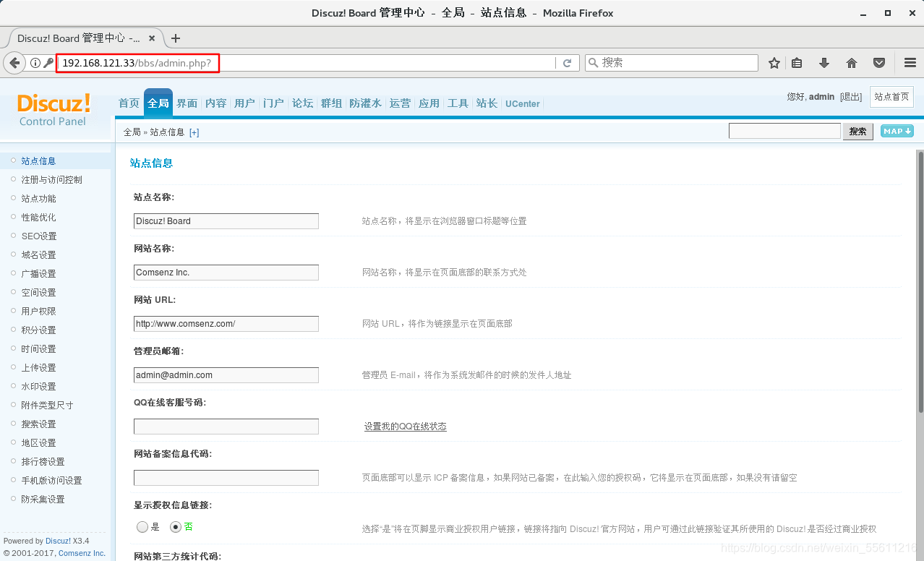
Task: Open site identity info icon in address bar
Action: tap(35, 63)
